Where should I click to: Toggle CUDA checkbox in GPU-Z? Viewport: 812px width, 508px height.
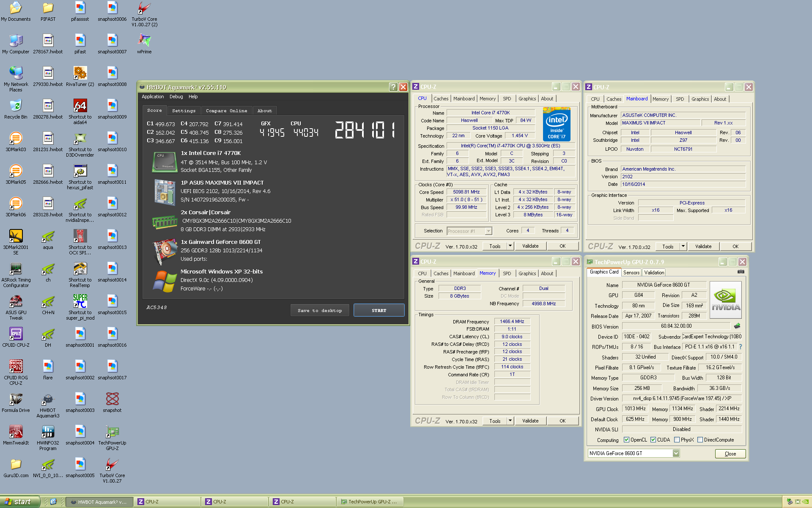(x=653, y=440)
